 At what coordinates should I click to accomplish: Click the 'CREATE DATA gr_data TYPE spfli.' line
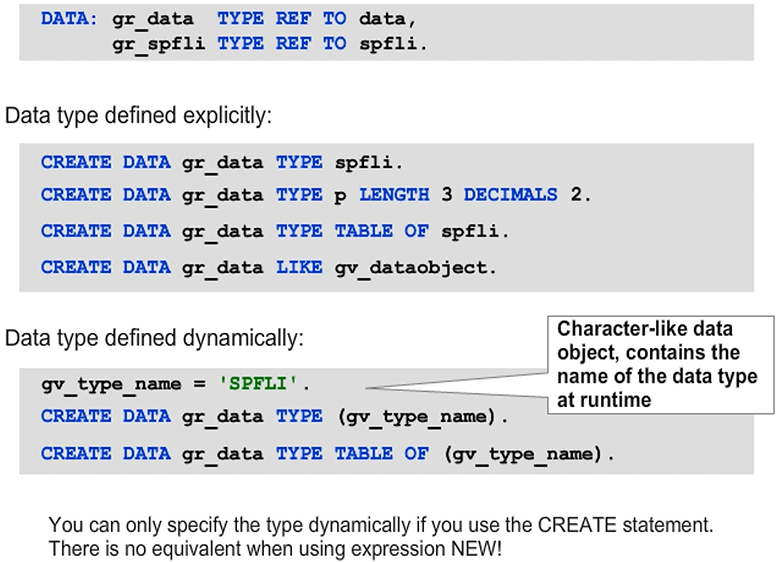click(x=222, y=162)
